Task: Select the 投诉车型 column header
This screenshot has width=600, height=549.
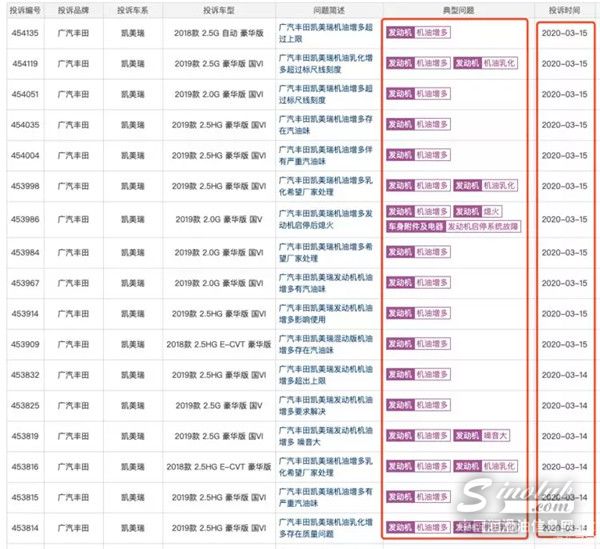Action: point(220,9)
